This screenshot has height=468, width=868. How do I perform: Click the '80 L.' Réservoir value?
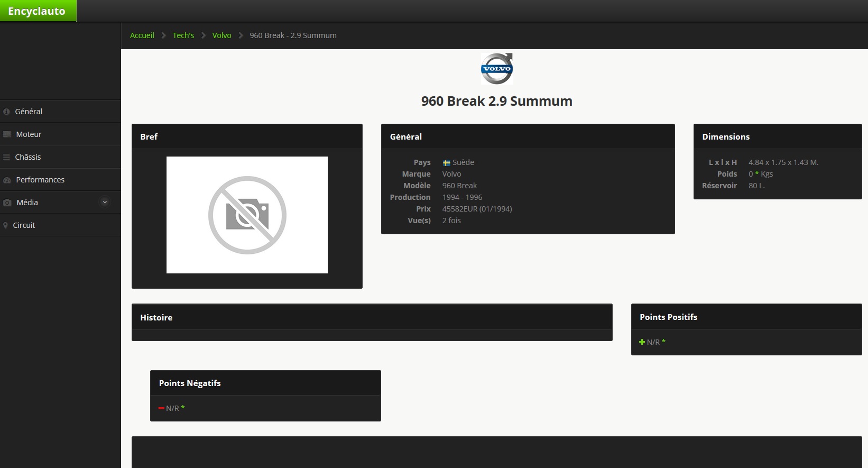click(756, 186)
